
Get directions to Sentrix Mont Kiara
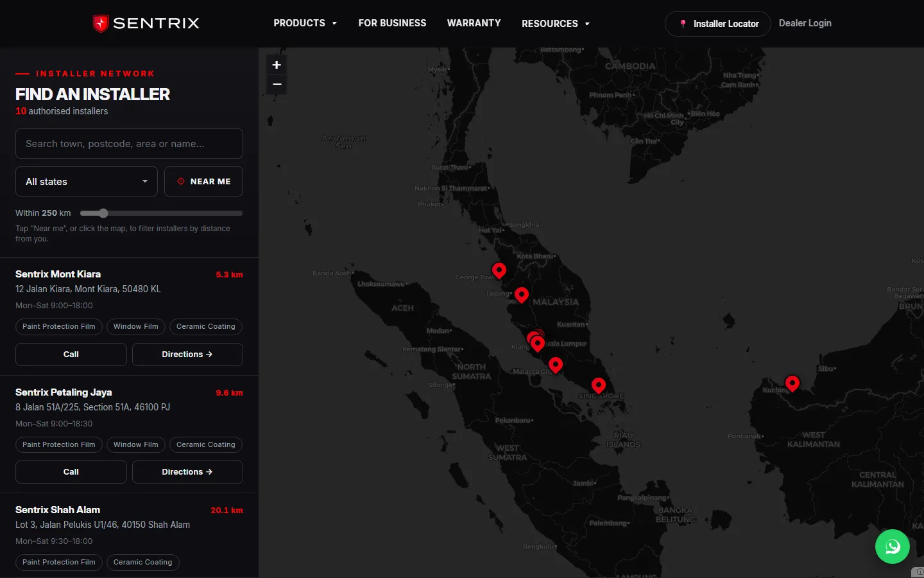click(x=187, y=355)
